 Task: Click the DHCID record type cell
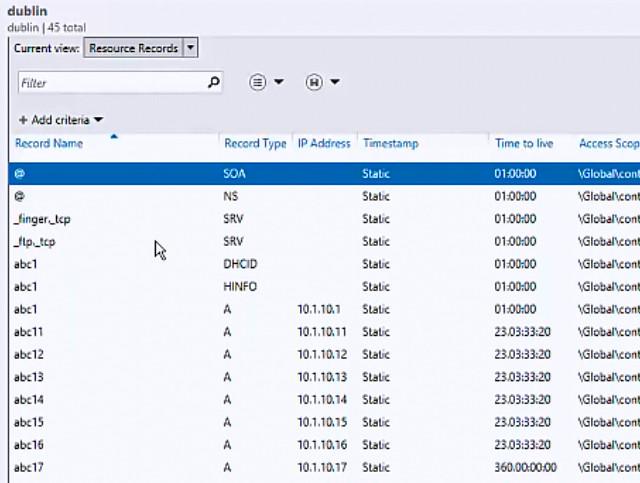pos(240,264)
